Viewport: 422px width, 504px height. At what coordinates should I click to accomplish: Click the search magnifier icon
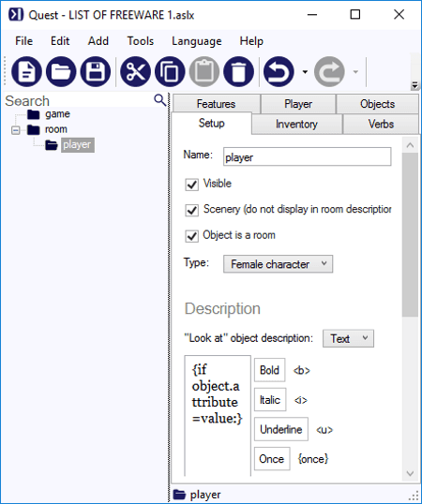[x=159, y=100]
